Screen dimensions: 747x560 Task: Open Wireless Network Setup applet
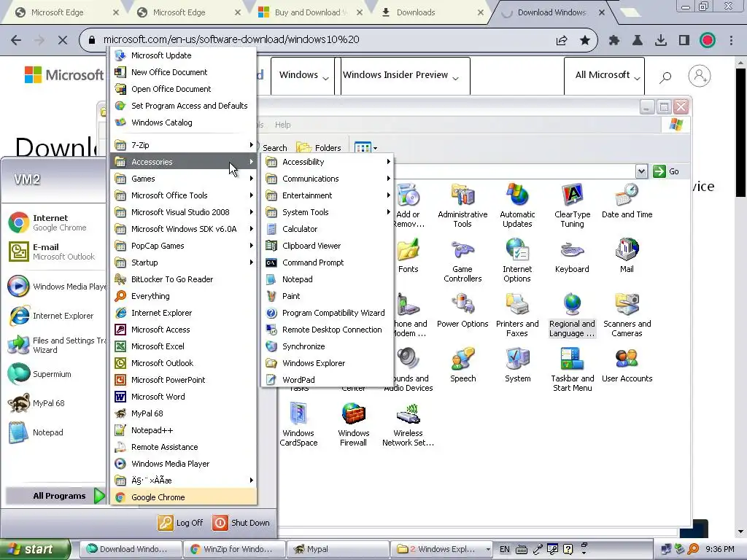pos(409,425)
